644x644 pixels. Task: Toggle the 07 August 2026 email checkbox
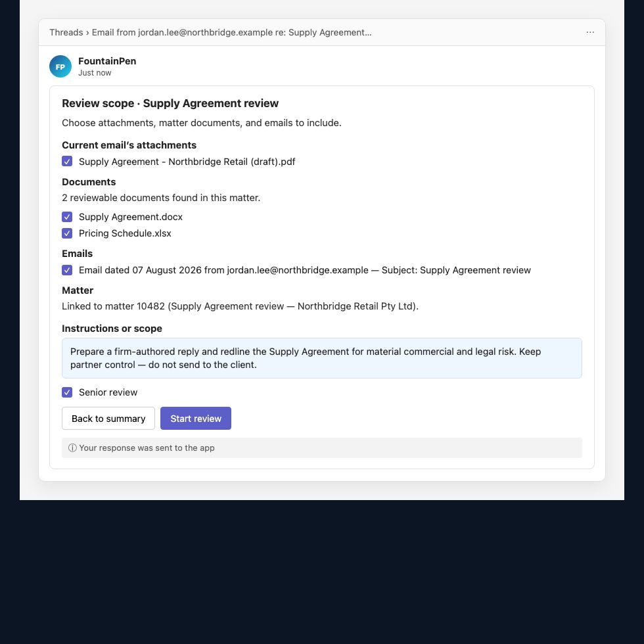pos(67,270)
